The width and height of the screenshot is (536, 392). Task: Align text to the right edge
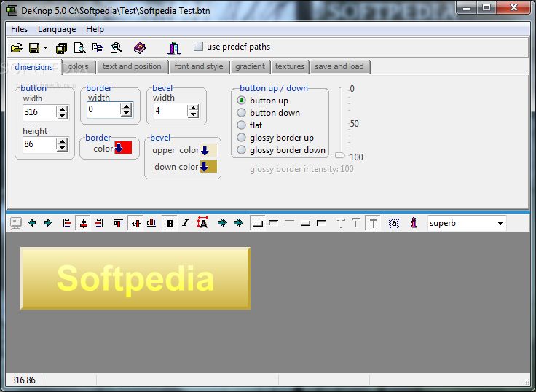[x=100, y=223]
